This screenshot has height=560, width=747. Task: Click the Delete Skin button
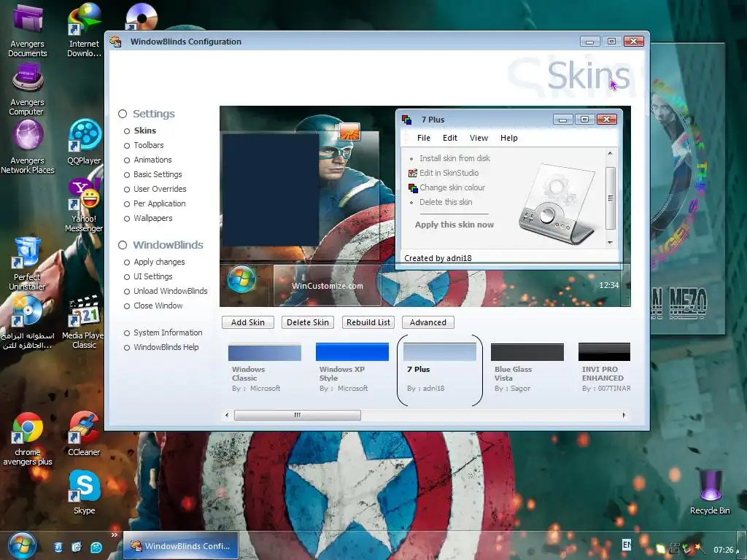click(308, 322)
